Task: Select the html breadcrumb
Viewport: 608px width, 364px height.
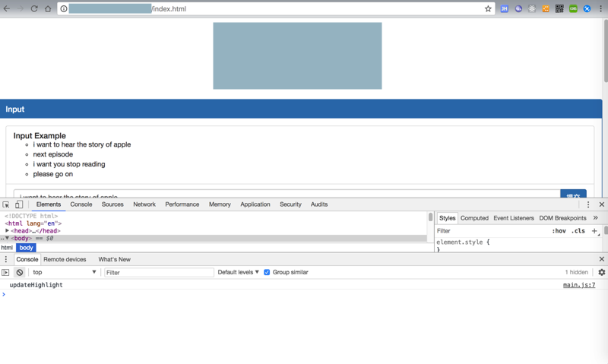Action: [7, 248]
